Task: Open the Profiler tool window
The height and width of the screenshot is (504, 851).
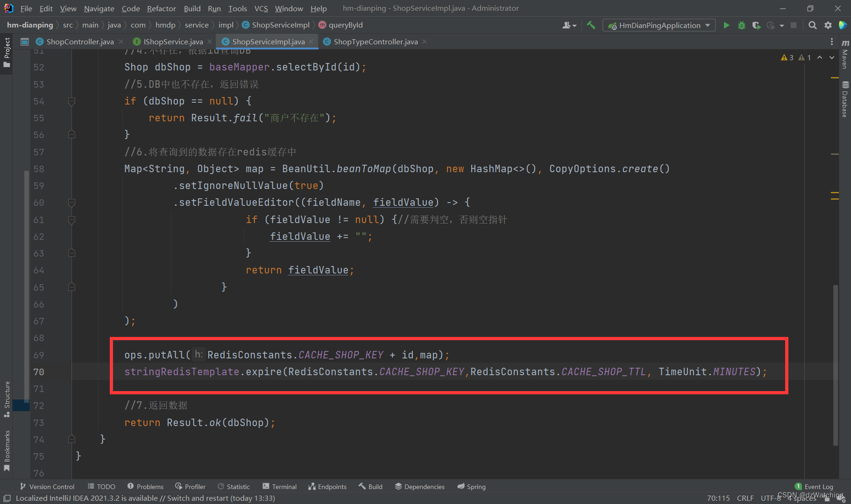Action: 190,486
